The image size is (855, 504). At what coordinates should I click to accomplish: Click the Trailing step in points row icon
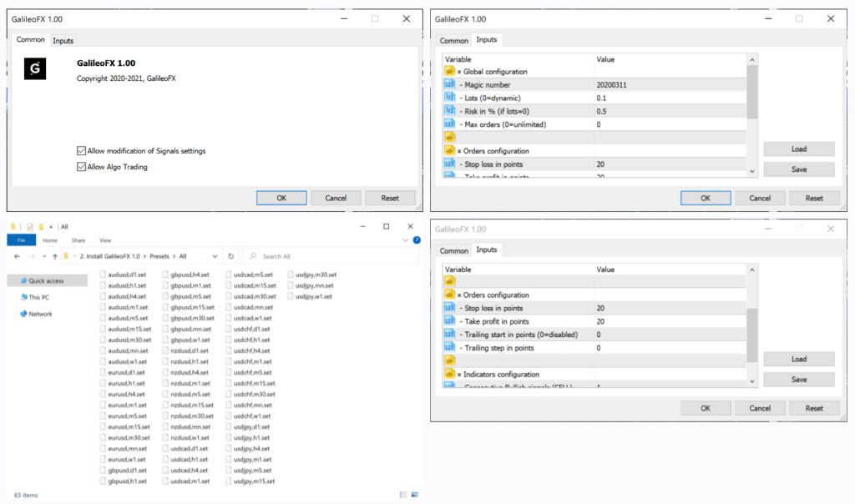(x=449, y=348)
